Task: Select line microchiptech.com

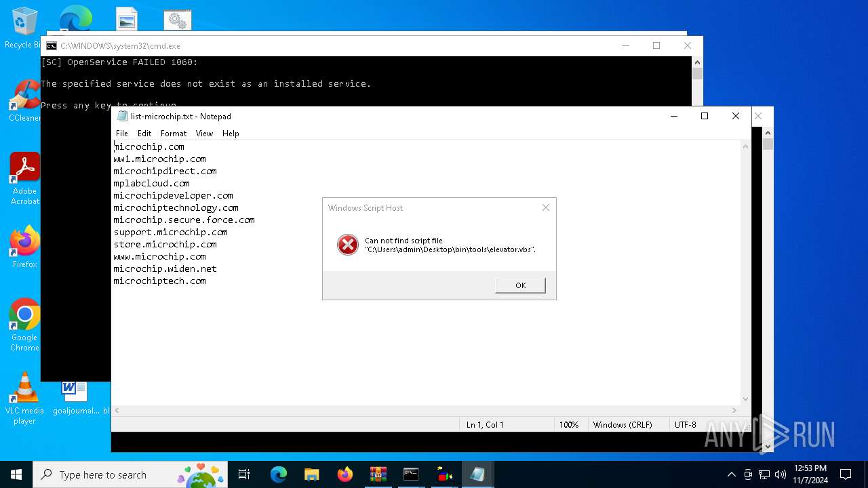Action: tap(159, 281)
